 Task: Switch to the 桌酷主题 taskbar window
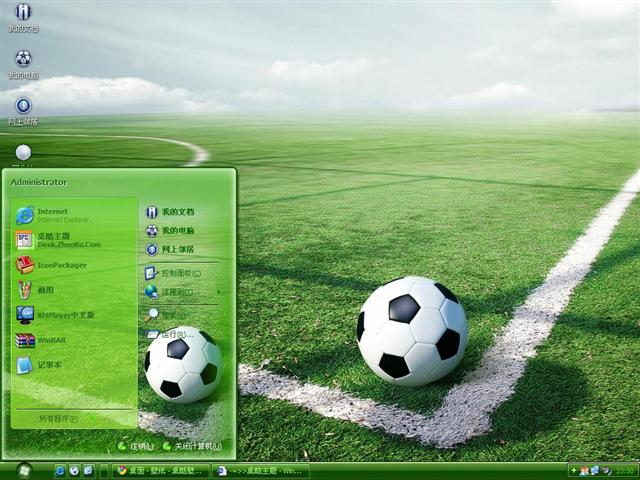[261, 471]
